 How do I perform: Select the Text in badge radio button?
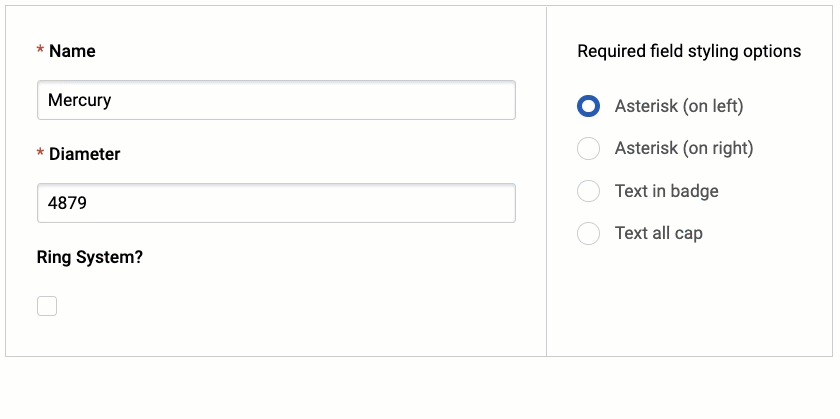589,191
